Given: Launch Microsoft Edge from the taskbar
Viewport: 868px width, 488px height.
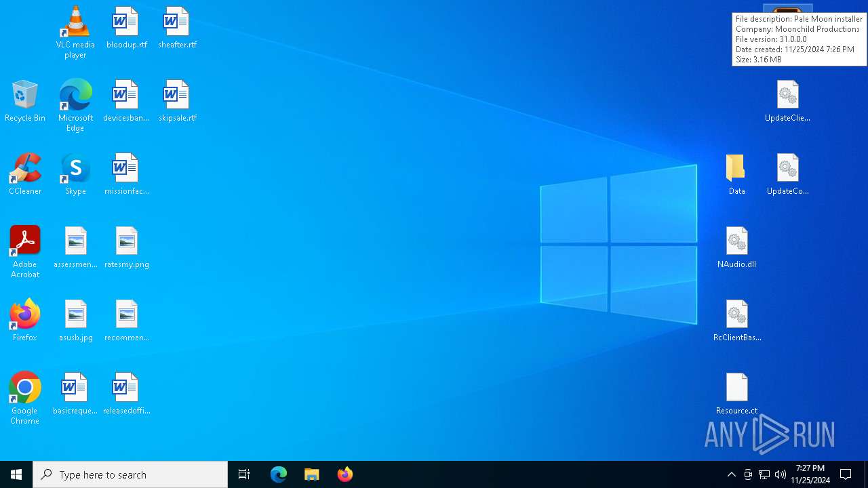Looking at the screenshot, I should (x=279, y=474).
